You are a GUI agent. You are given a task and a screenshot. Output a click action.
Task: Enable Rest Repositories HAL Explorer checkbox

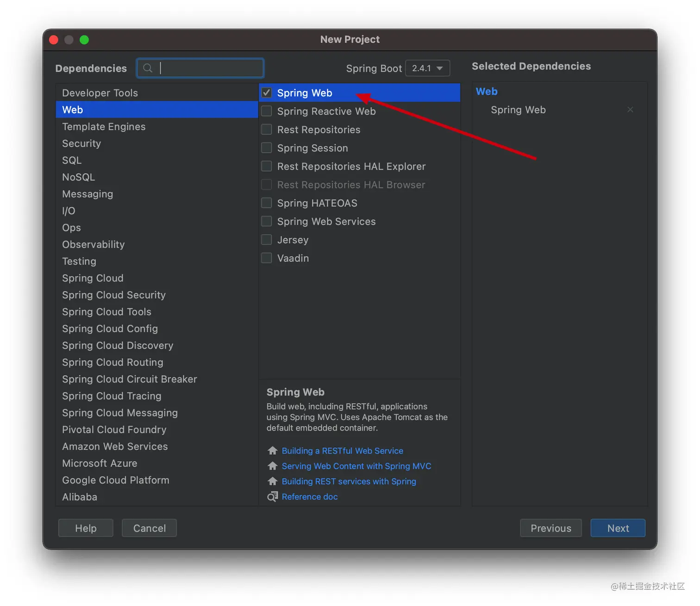(x=267, y=166)
